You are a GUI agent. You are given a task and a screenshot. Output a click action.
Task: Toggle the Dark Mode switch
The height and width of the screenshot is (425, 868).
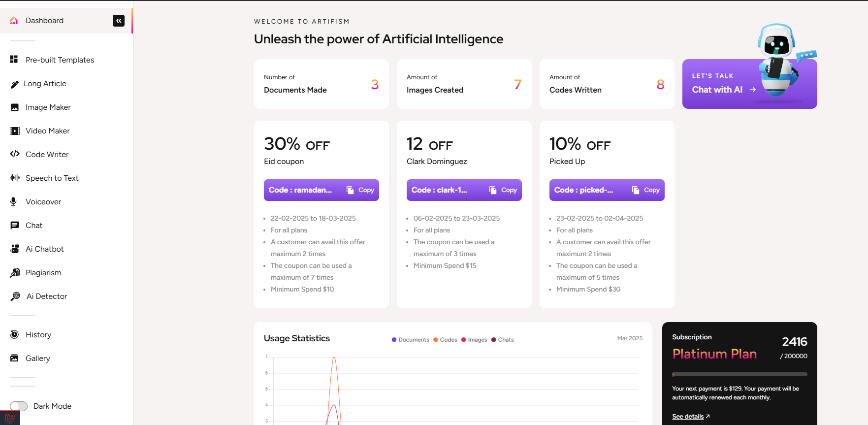tap(19, 406)
